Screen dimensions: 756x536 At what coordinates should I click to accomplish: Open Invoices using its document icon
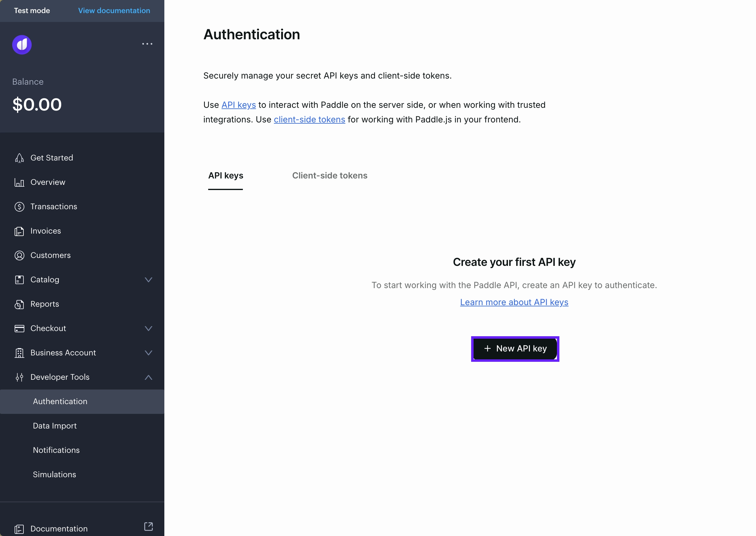[19, 231]
